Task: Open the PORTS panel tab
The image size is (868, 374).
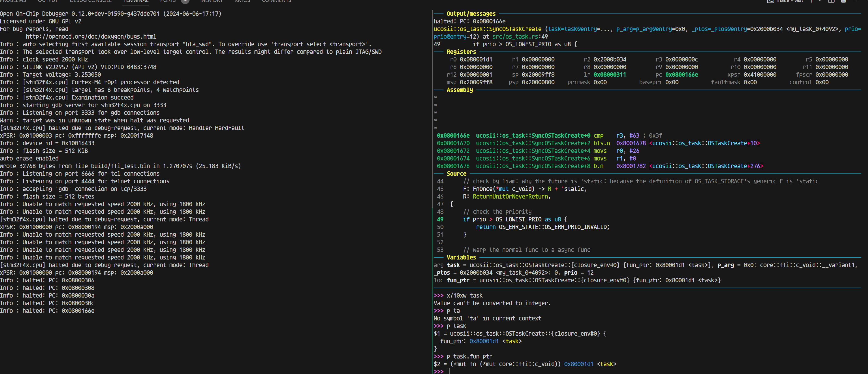Action: pos(168,1)
